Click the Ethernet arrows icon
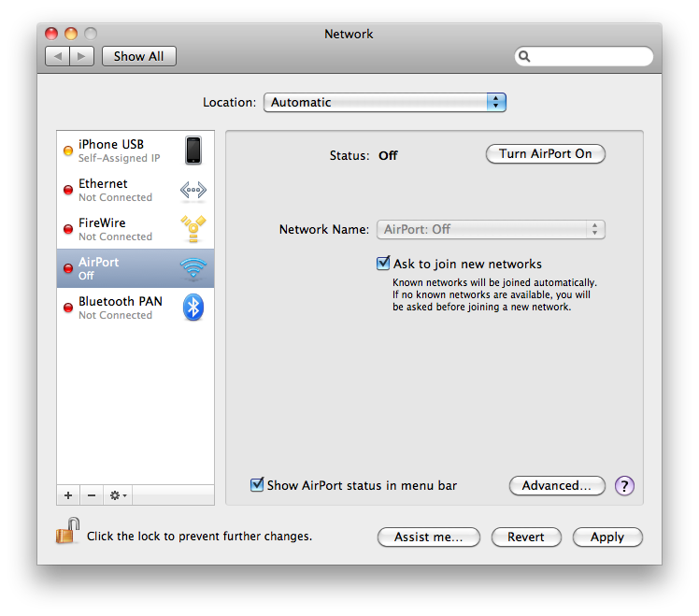Image resolution: width=699 pixels, height=616 pixels. (193, 190)
